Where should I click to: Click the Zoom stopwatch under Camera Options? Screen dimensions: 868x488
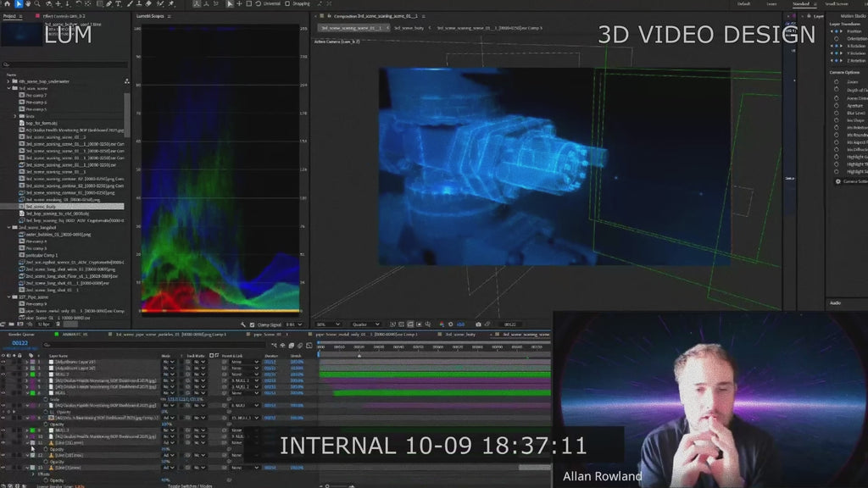pyautogui.click(x=836, y=83)
